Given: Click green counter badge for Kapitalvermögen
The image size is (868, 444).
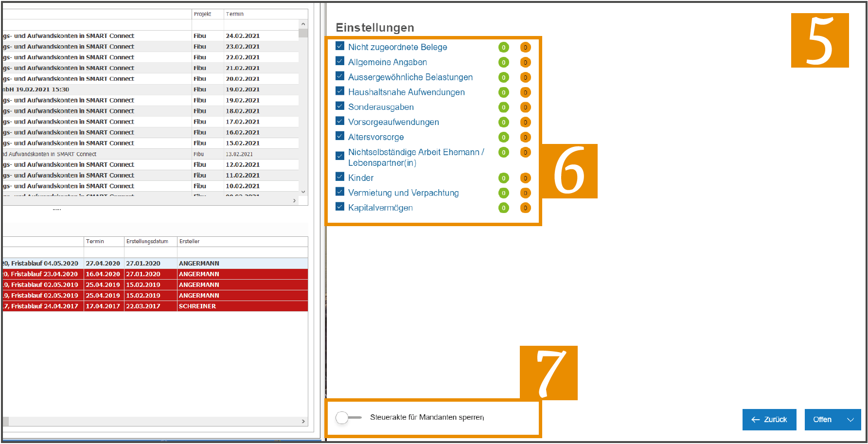Looking at the screenshot, I should pyautogui.click(x=504, y=208).
